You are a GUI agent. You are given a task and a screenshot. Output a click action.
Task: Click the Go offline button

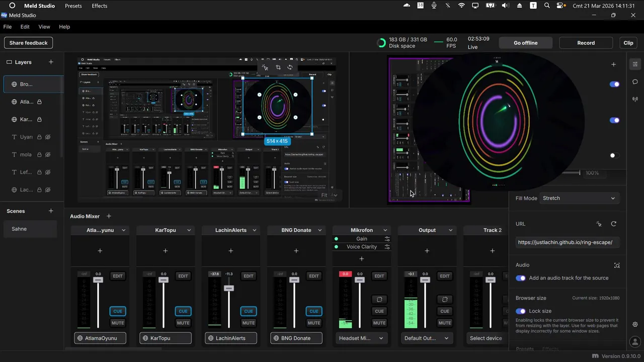(526, 43)
